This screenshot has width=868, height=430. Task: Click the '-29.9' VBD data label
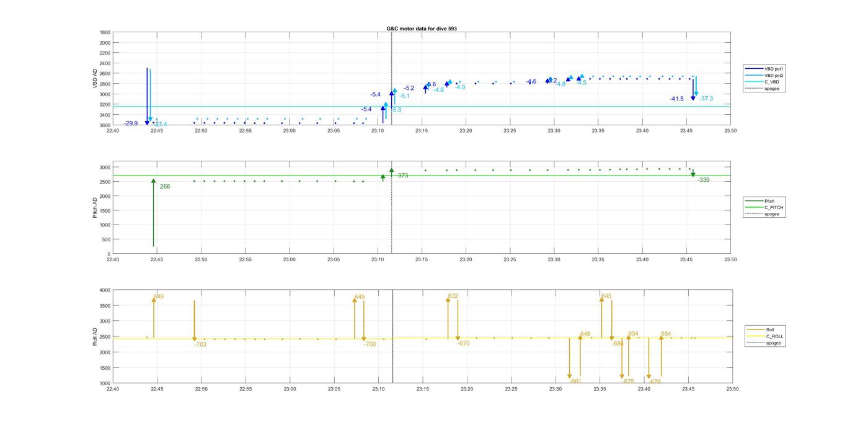click(131, 123)
